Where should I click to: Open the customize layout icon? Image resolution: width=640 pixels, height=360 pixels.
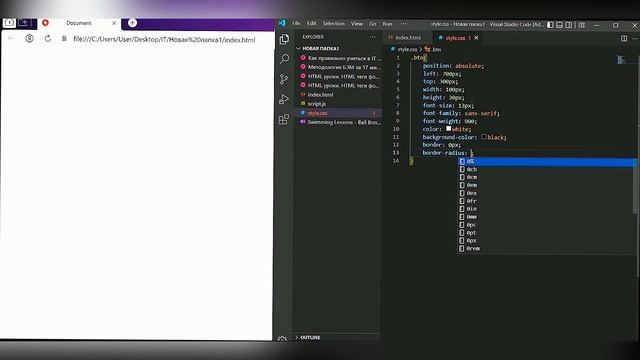[582, 25]
